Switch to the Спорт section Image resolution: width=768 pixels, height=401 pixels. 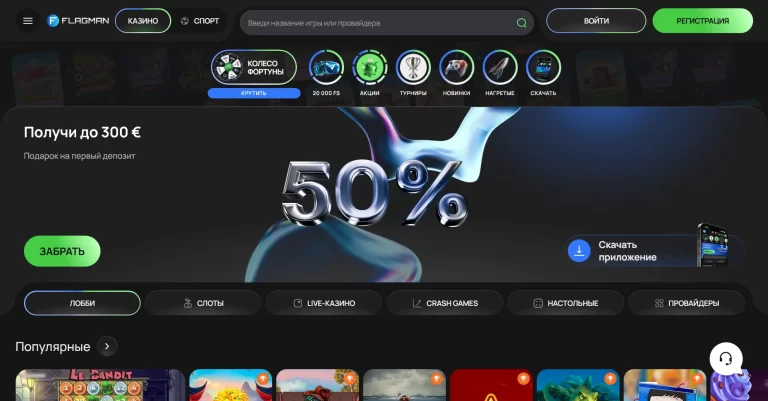[x=199, y=21]
